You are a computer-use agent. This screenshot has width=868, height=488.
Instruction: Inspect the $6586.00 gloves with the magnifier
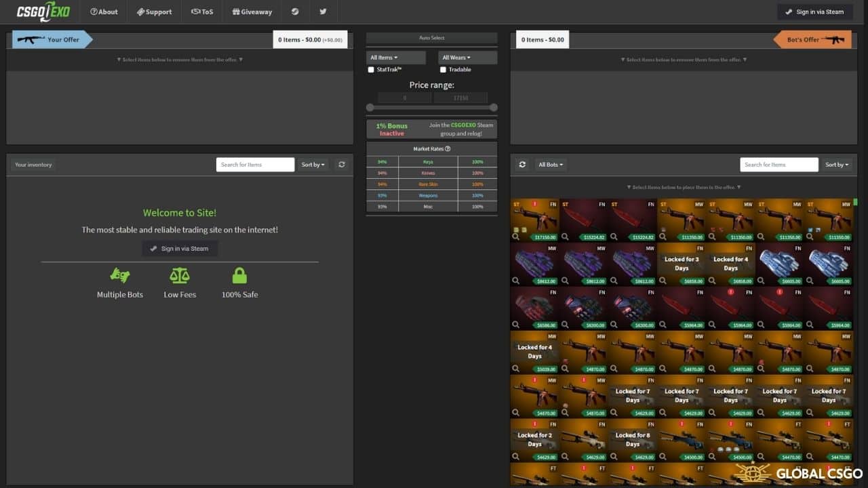point(517,325)
